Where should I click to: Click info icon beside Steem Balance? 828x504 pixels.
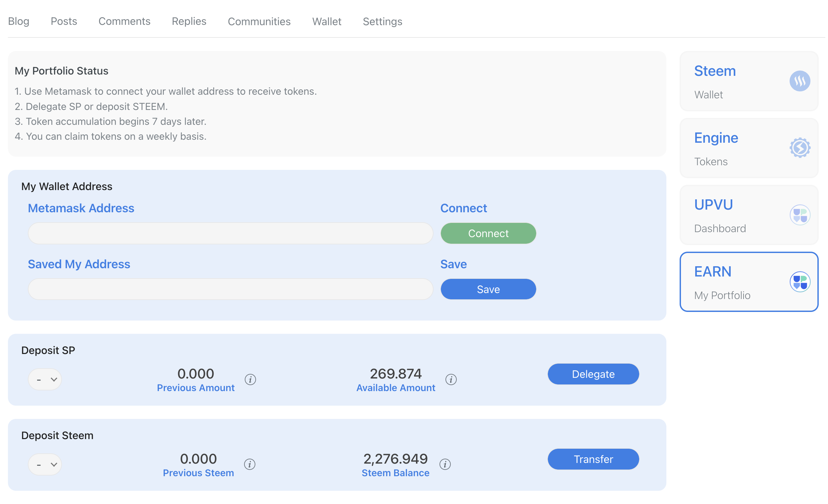tap(445, 464)
